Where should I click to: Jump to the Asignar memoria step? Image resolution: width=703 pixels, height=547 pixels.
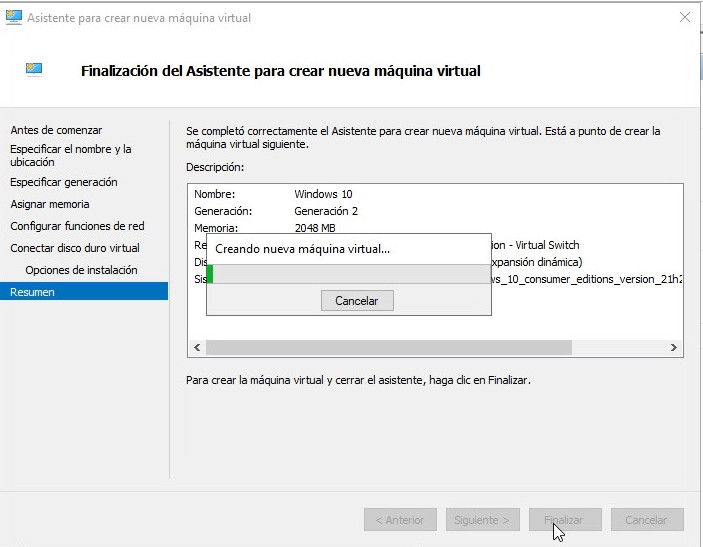click(50, 204)
